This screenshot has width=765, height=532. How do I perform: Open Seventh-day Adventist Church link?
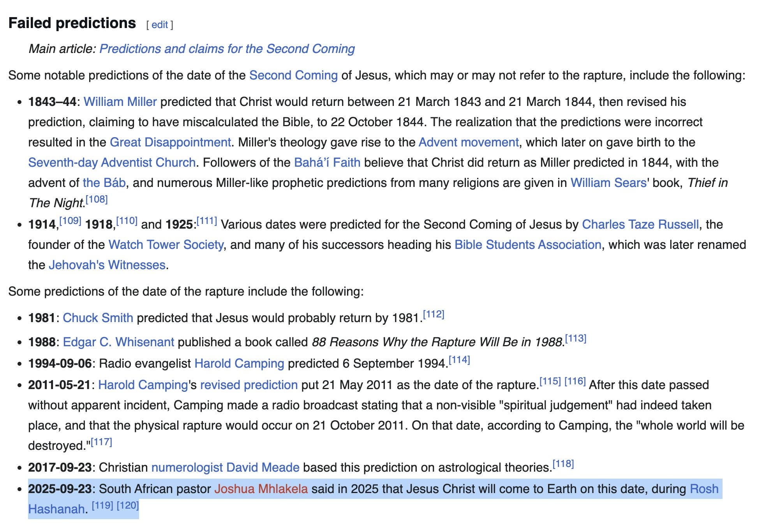click(x=112, y=163)
